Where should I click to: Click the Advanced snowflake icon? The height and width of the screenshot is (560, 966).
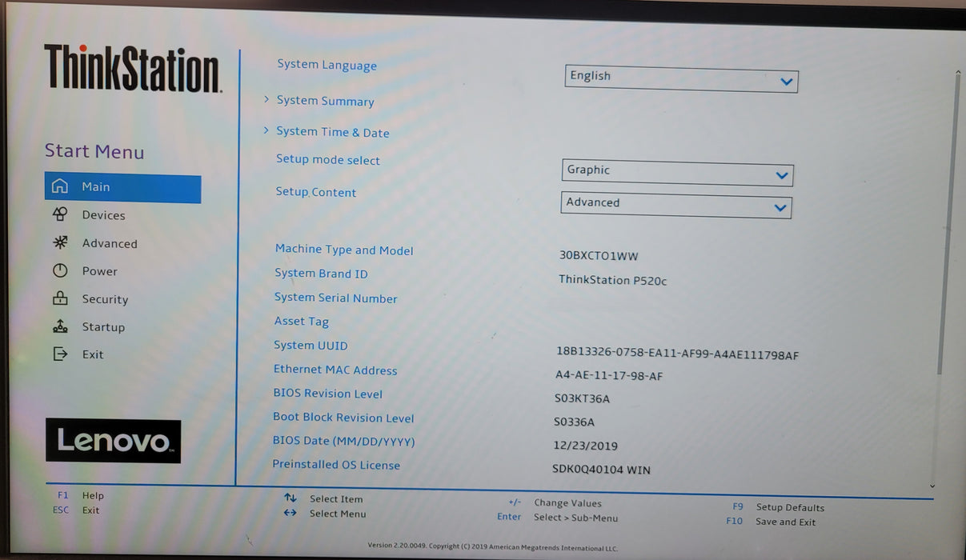coord(60,242)
